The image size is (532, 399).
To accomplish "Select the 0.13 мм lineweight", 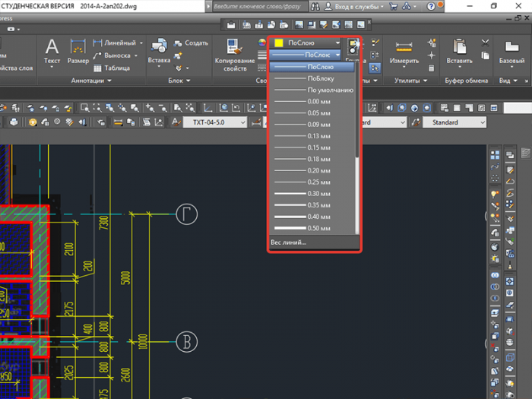I will click(x=312, y=136).
